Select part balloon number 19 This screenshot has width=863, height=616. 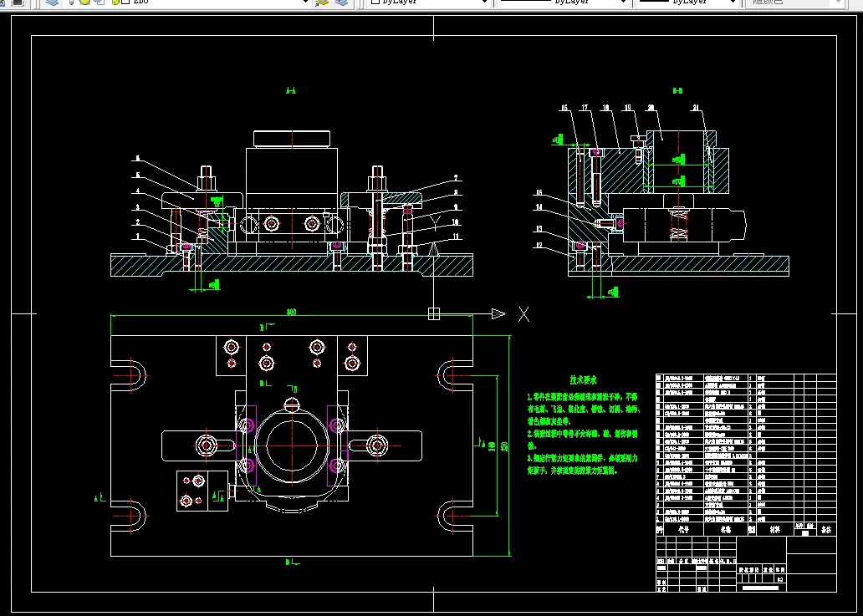click(x=627, y=109)
